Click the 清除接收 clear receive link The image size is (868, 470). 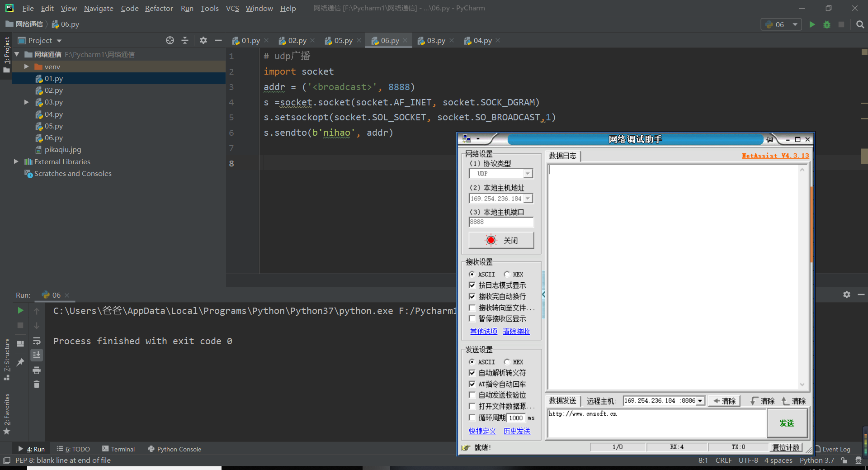click(516, 331)
